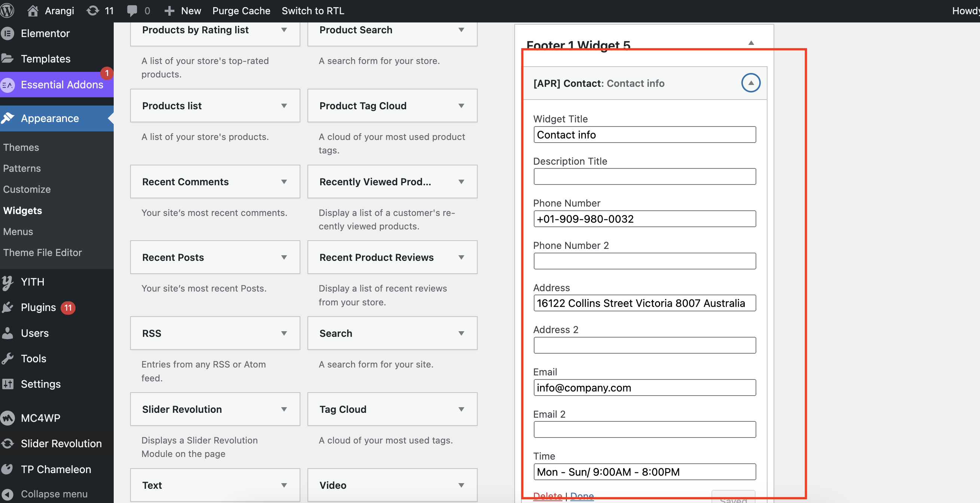Click the Phone Number field with +01-909-980-0032
This screenshot has width=980, height=503.
644,219
